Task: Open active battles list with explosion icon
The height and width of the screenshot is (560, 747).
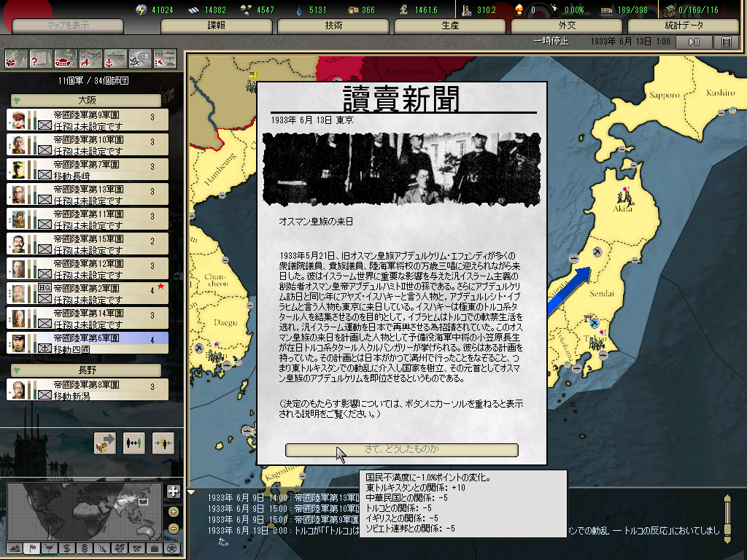Action: [x=140, y=58]
